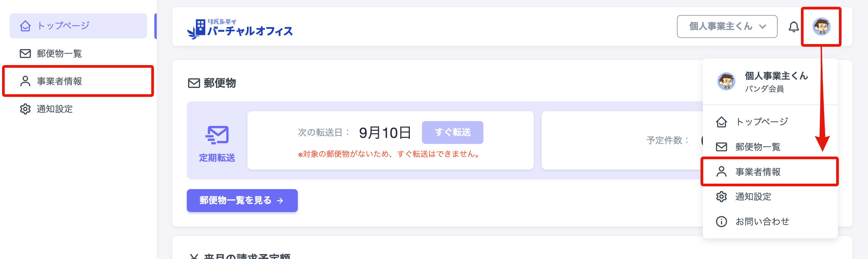Click the gear icon for 通知設定
The height and width of the screenshot is (259, 868).
25,109
